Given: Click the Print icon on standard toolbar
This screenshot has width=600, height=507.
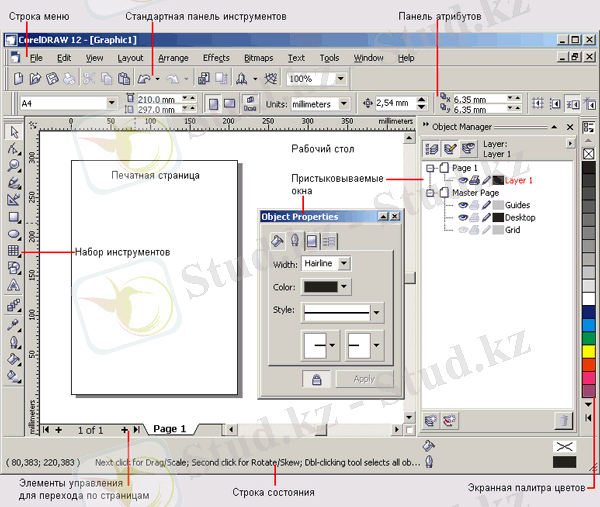Looking at the screenshot, I should click(70, 79).
